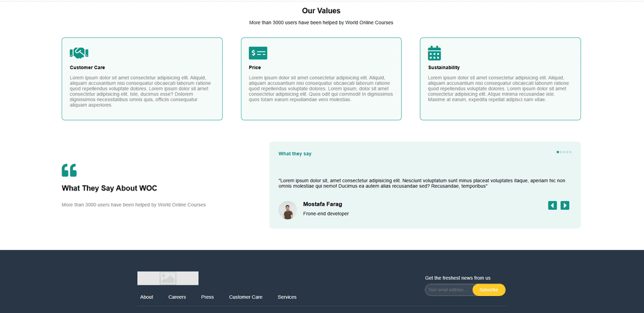Show next testimonial with right arrow

pyautogui.click(x=565, y=206)
